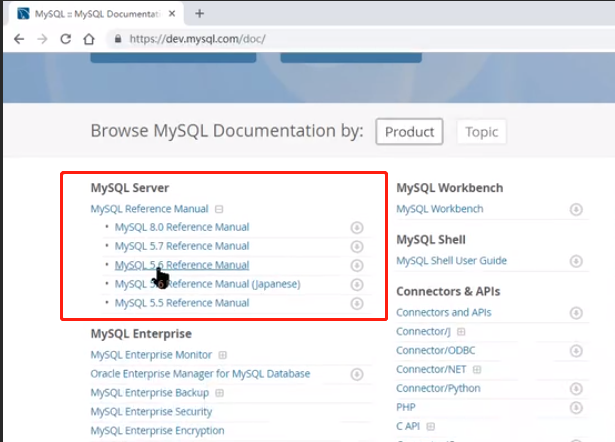Download icon for Connector/ODBC
The width and height of the screenshot is (615, 442).
tap(576, 351)
